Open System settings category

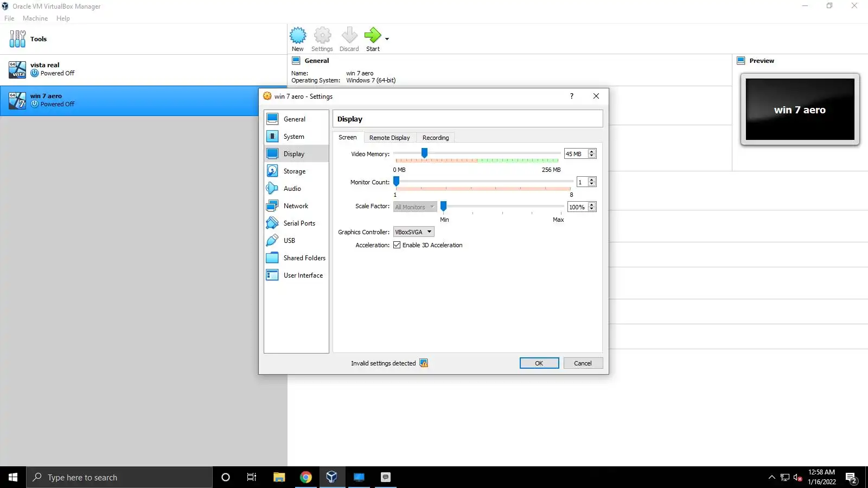pos(296,137)
